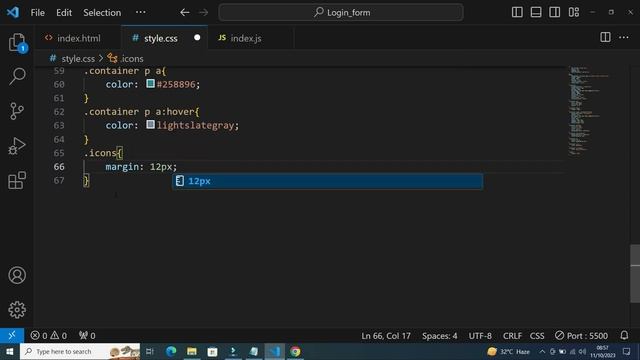Click .icons in the breadcrumb
The image size is (640, 360).
coord(132,59)
